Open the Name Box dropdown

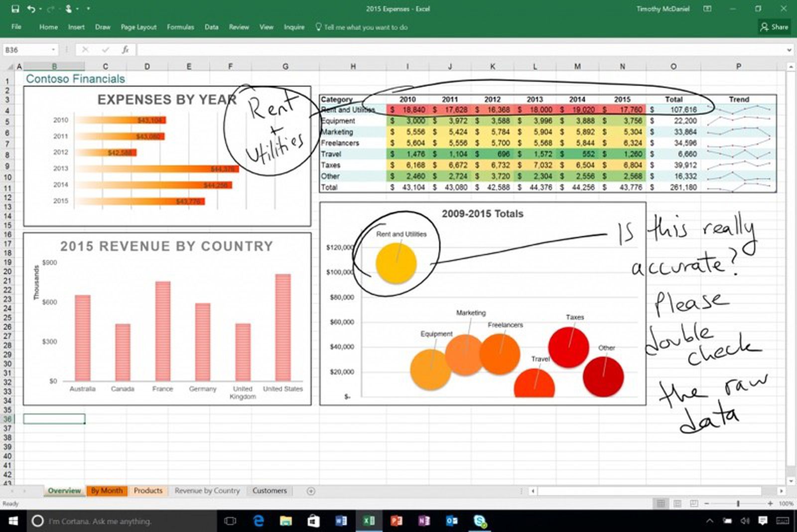(54, 49)
